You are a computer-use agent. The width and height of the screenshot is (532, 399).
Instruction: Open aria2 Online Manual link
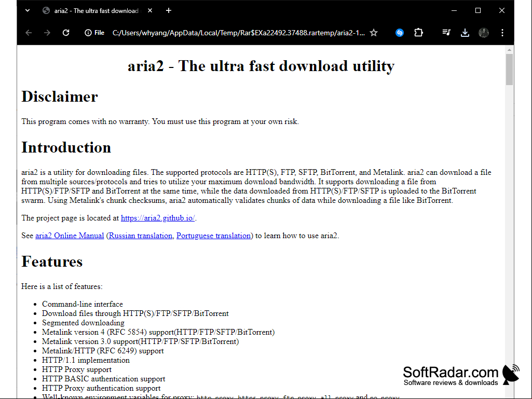tap(70, 236)
